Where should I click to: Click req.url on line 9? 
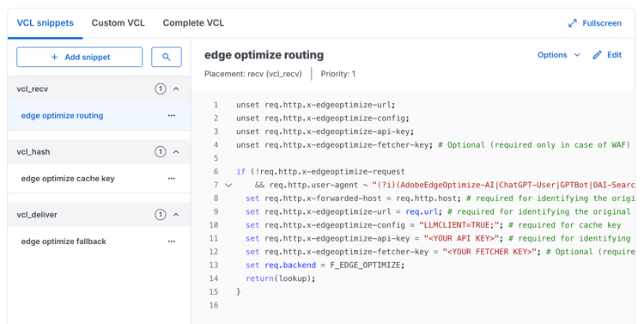pos(422,211)
